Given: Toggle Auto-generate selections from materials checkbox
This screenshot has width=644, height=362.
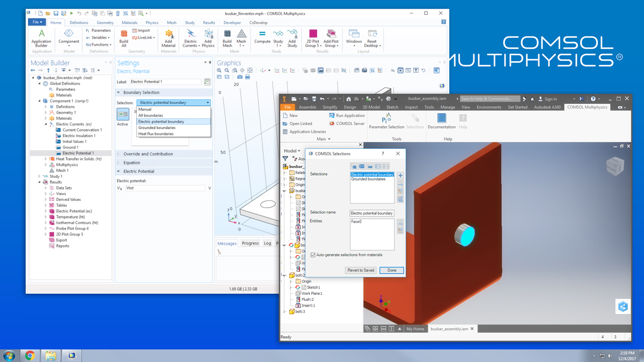Looking at the screenshot, I should pyautogui.click(x=313, y=255).
